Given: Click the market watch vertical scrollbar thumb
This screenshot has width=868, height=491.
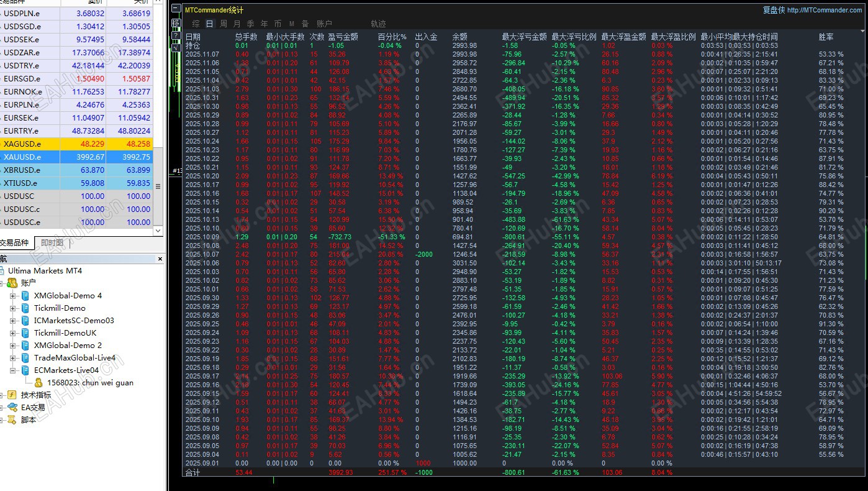Looking at the screenshot, I should pyautogui.click(x=158, y=186).
